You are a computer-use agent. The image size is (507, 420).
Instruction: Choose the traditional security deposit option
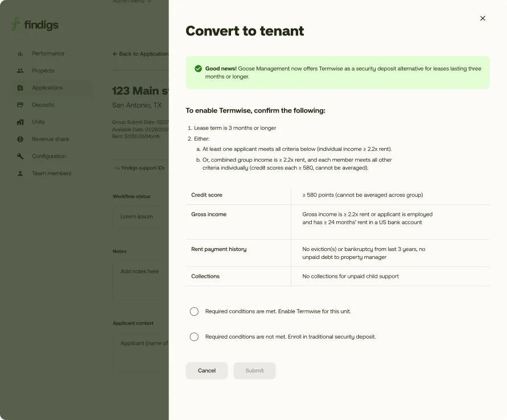[x=194, y=337]
